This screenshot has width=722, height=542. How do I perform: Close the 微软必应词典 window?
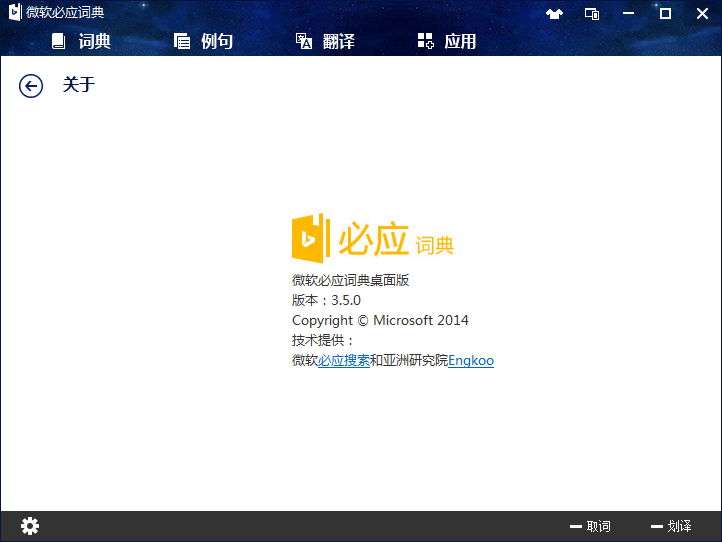(x=702, y=13)
